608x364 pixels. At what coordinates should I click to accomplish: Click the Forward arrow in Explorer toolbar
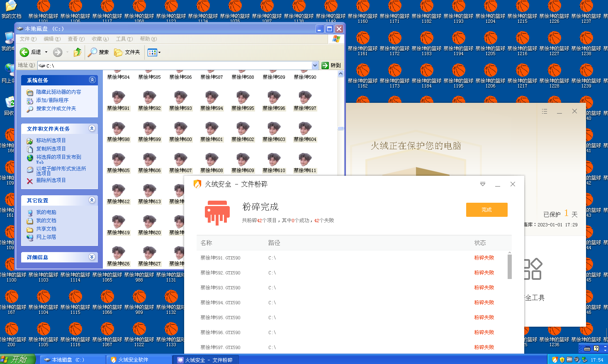point(58,52)
